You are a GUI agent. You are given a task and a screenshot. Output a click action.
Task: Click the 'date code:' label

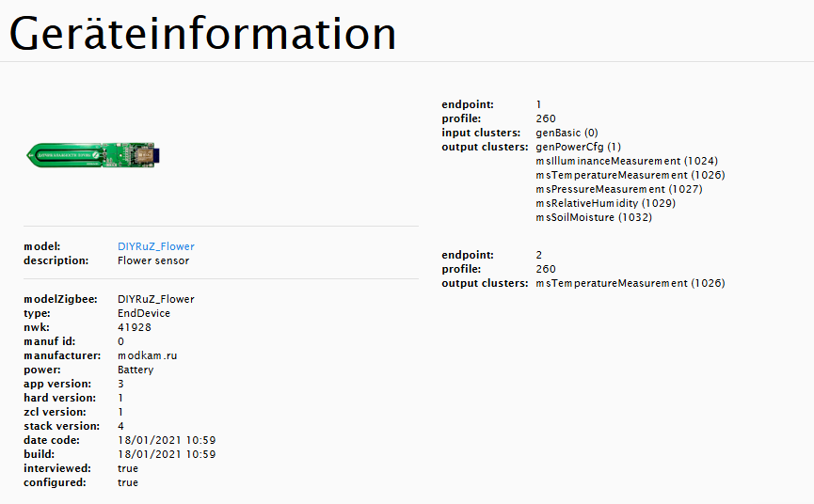click(52, 440)
